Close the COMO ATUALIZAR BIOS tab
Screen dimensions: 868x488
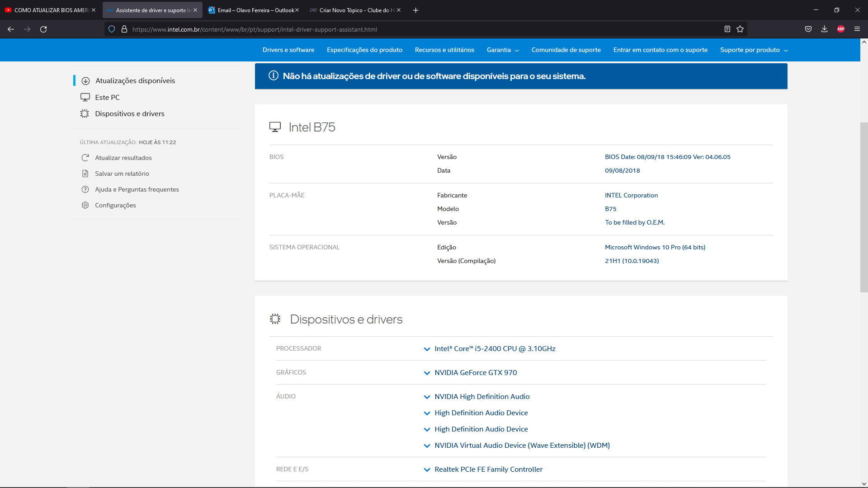[94, 10]
